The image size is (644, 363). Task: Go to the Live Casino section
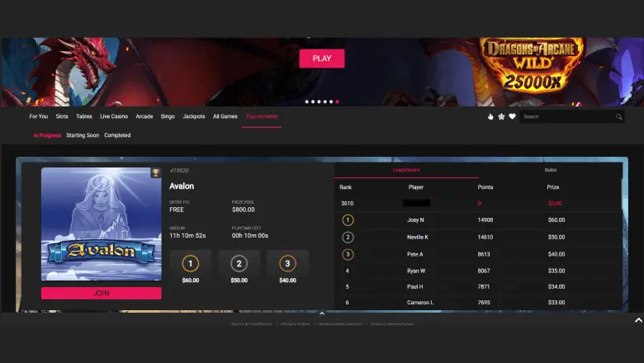point(114,116)
